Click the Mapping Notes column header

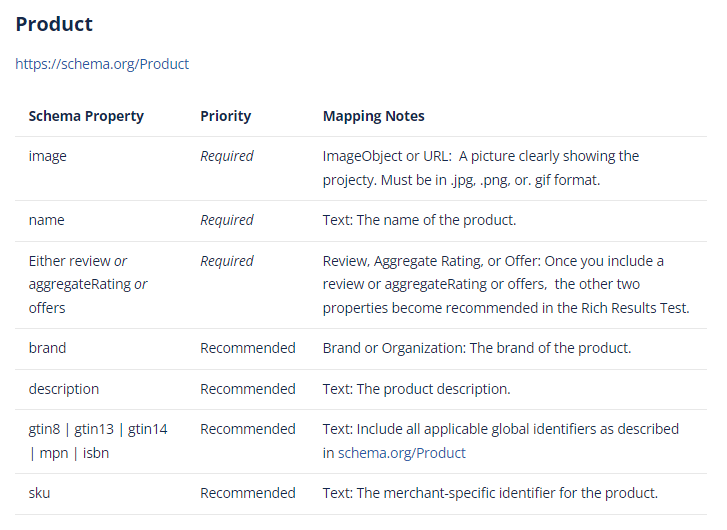373,116
